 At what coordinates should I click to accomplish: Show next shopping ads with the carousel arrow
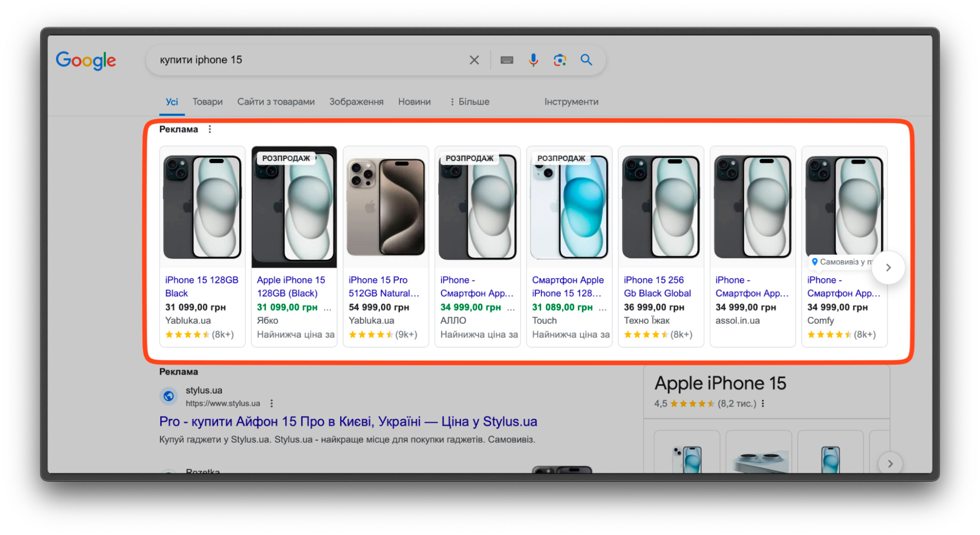tap(888, 267)
